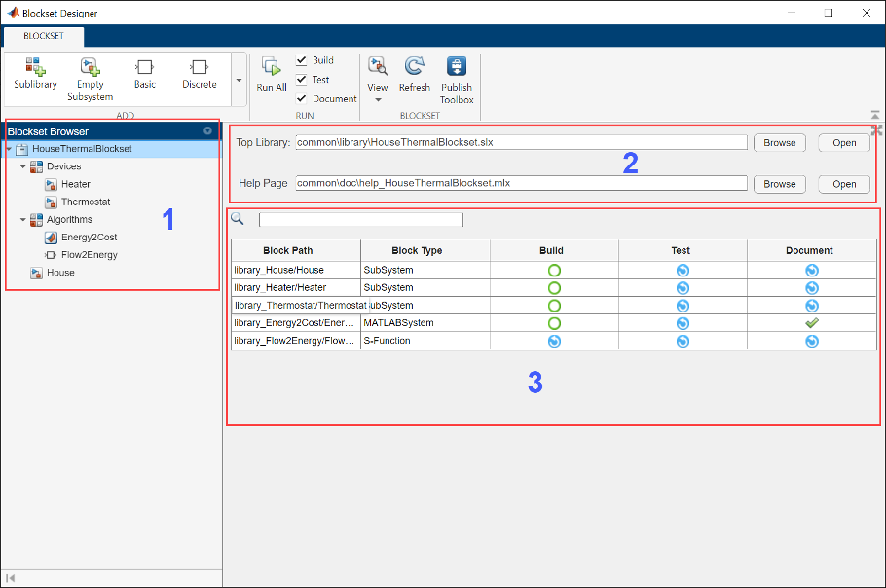Click the Sublibrary icon in toolstrip
Image resolution: width=886 pixels, height=588 pixels.
coord(35,68)
